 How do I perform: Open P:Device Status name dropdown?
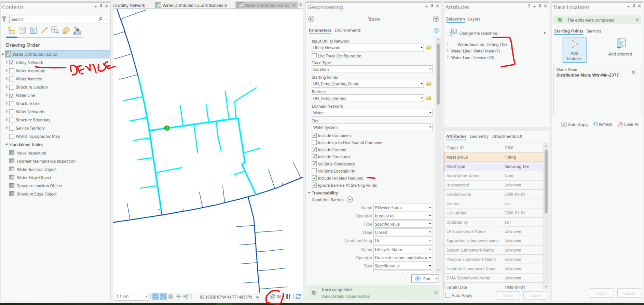pyautogui.click(x=403, y=208)
